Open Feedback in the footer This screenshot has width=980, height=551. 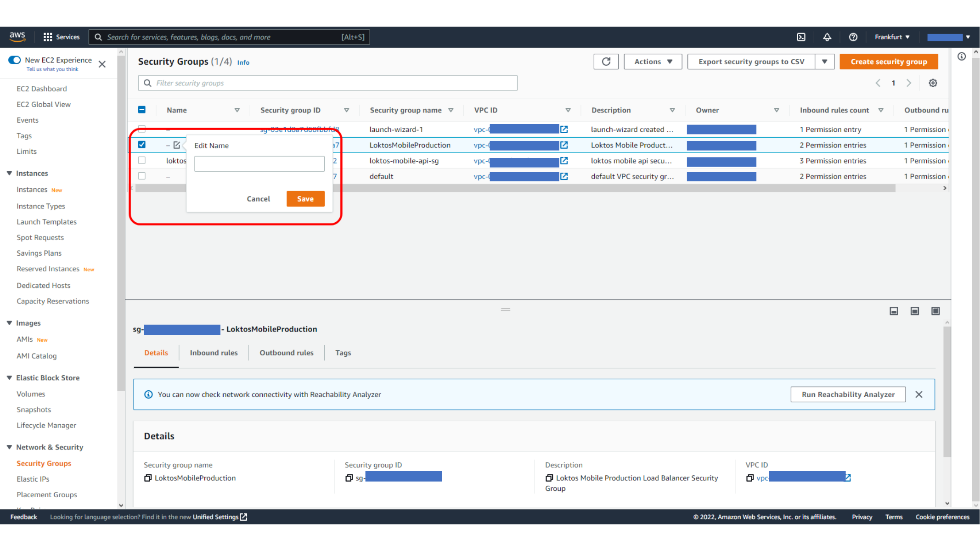23,517
